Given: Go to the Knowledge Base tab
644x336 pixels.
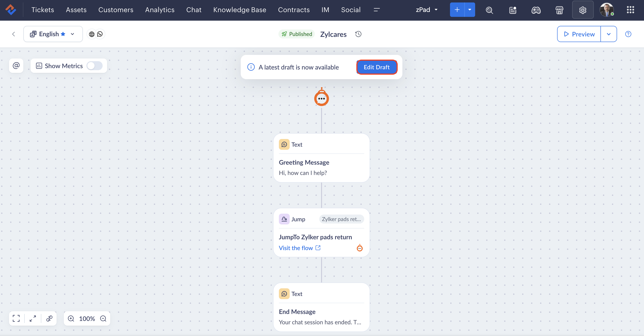Looking at the screenshot, I should 240,10.
